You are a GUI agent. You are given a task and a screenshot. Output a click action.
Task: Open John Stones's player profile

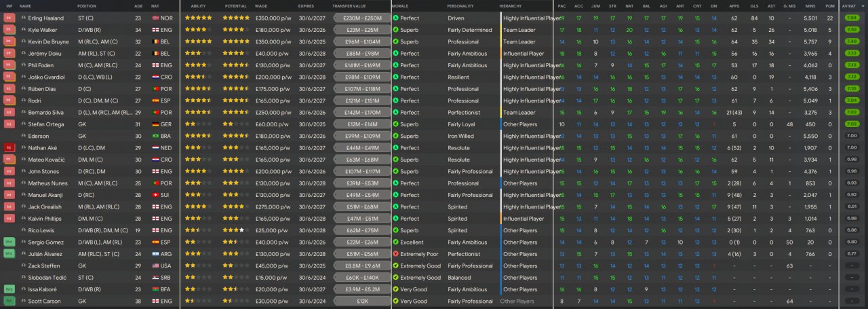[x=43, y=171]
